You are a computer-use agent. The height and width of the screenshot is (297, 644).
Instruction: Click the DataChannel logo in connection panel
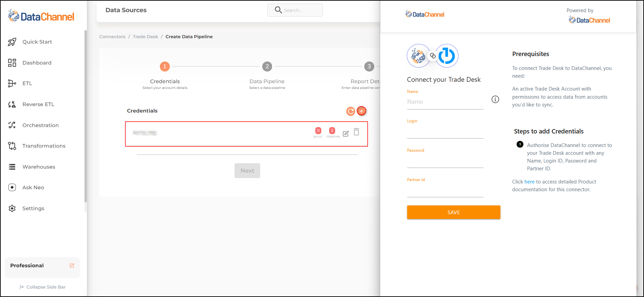tap(425, 14)
